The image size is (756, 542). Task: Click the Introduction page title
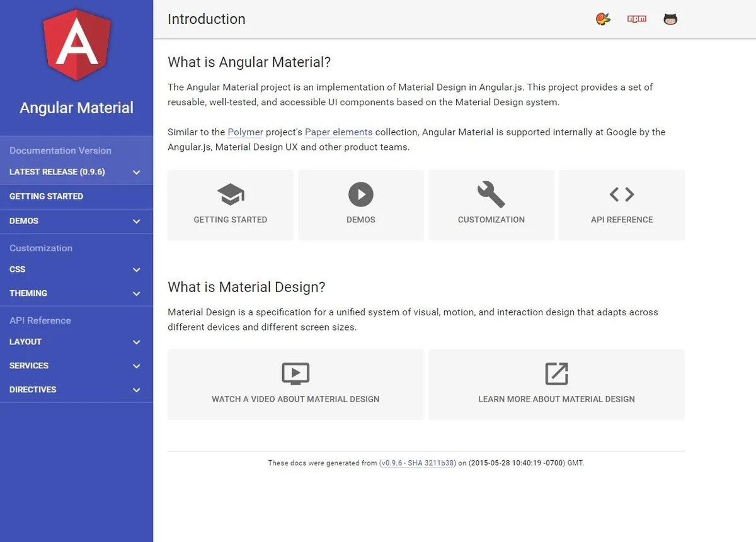207,19
